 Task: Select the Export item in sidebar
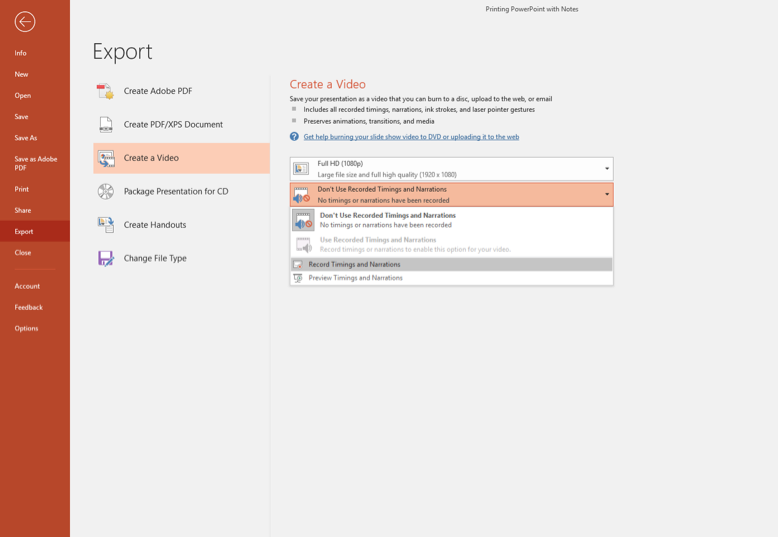tap(35, 231)
